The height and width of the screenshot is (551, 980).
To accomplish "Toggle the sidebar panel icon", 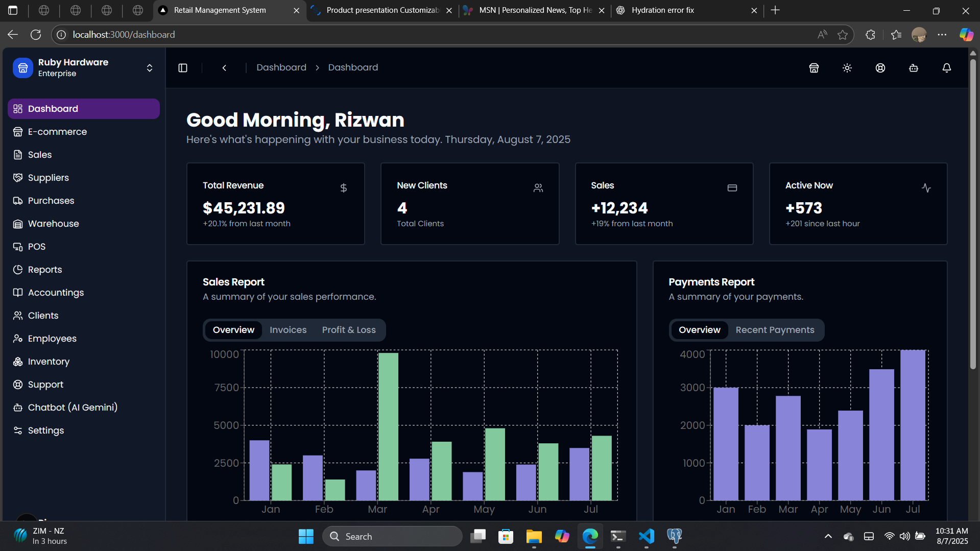I will [x=183, y=68].
